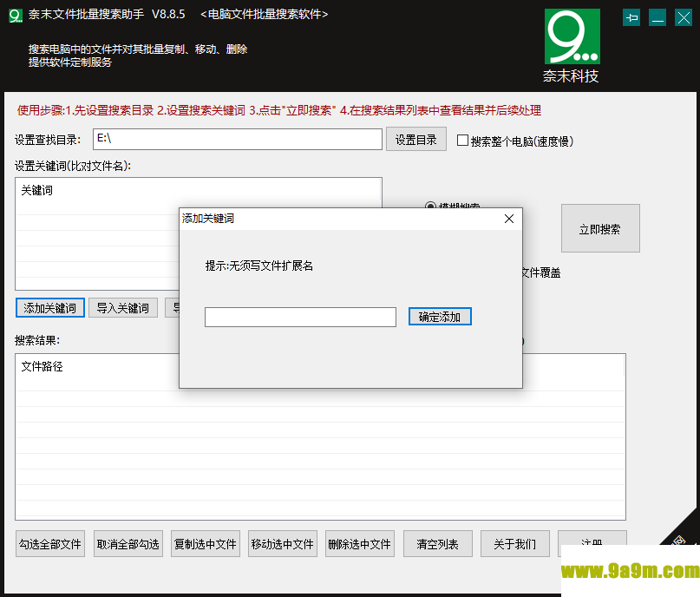Click the 移动选中文件 button

tap(283, 544)
